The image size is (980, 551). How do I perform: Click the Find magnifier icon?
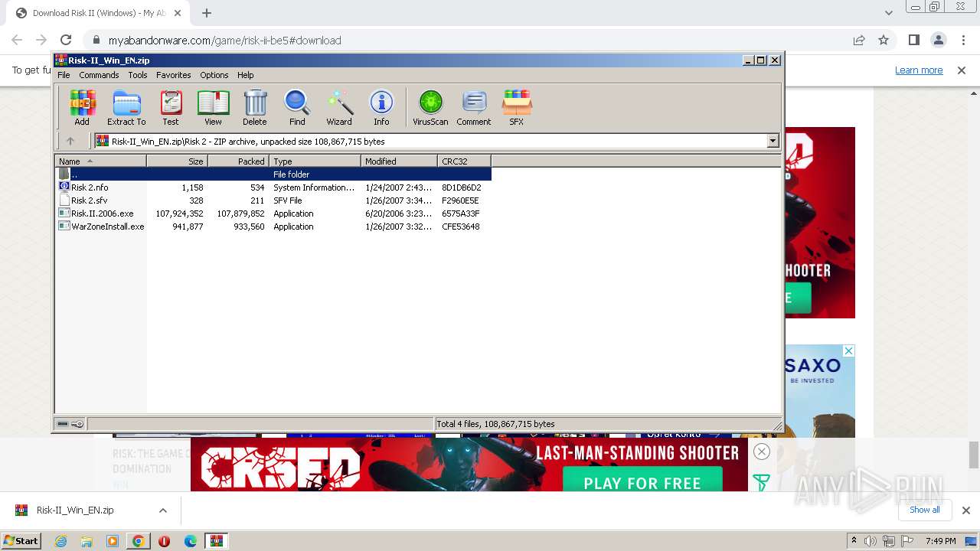[297, 107]
